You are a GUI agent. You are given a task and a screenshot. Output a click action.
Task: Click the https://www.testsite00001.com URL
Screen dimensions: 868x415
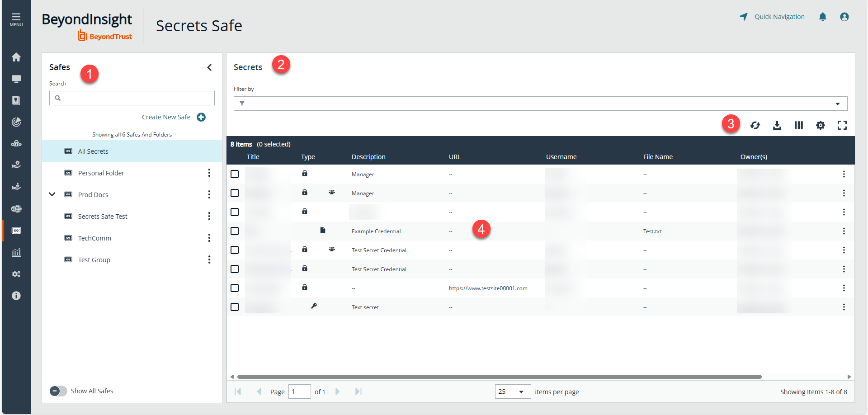tap(488, 288)
